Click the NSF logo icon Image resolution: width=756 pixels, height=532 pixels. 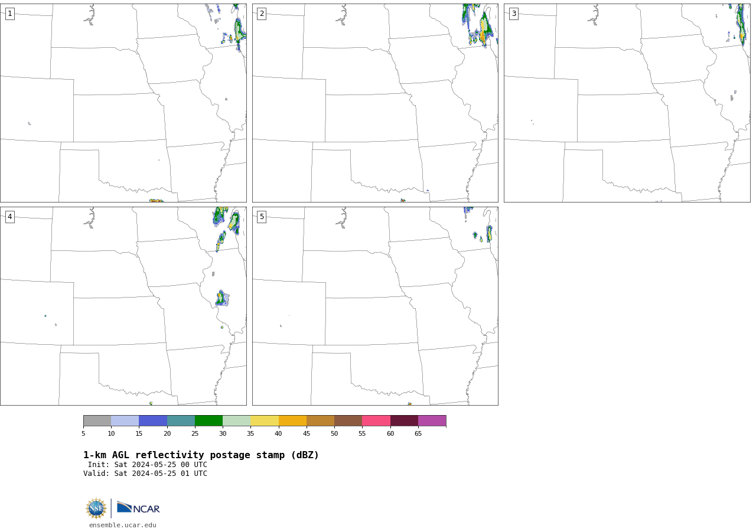(96, 508)
